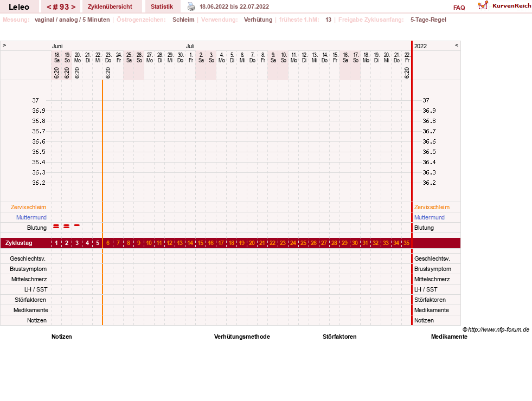Go to previous cycle with '<' arrow
532x401 pixels.
click(49, 7)
